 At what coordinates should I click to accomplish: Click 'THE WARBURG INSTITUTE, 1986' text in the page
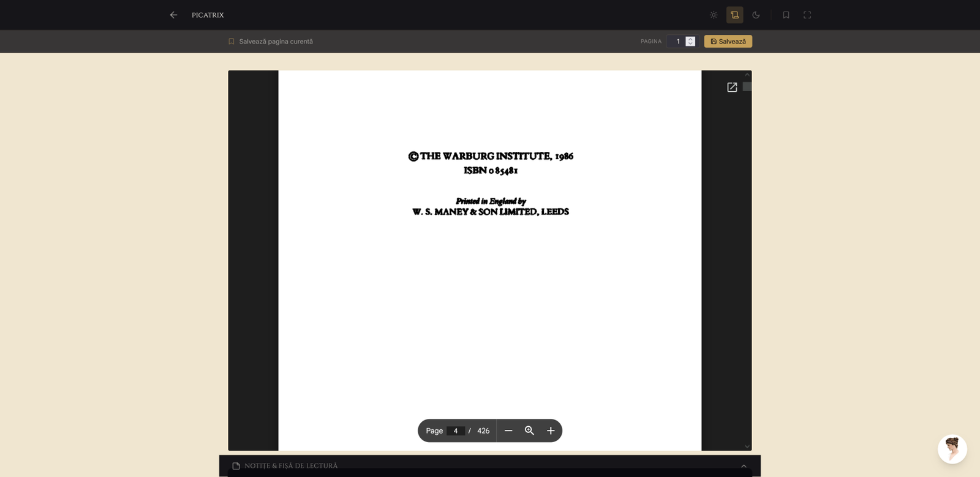(497, 156)
